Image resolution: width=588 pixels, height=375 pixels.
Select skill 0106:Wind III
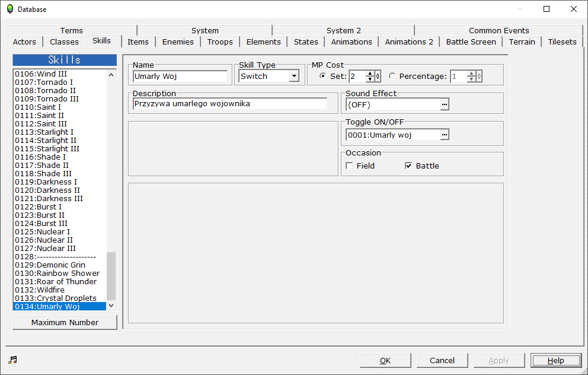coord(60,74)
